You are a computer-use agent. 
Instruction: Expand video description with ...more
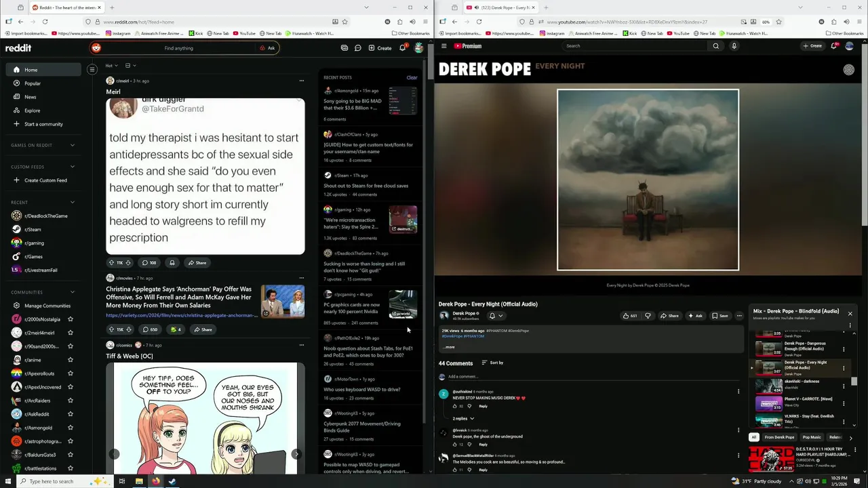pyautogui.click(x=449, y=347)
